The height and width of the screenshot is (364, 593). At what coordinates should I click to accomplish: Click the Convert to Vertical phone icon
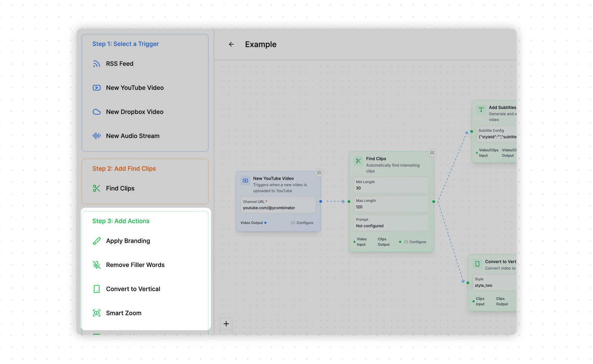(96, 289)
